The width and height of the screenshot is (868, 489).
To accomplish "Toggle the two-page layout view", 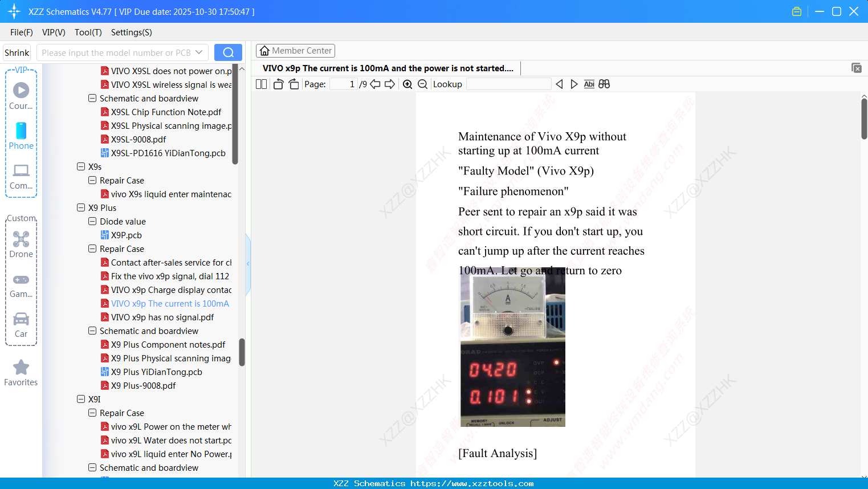I will point(260,83).
